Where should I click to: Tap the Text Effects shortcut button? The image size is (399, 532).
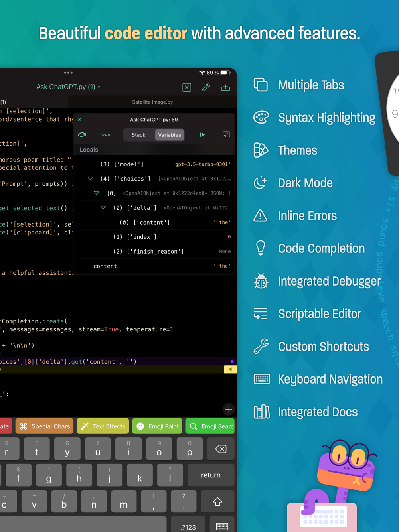(103, 426)
